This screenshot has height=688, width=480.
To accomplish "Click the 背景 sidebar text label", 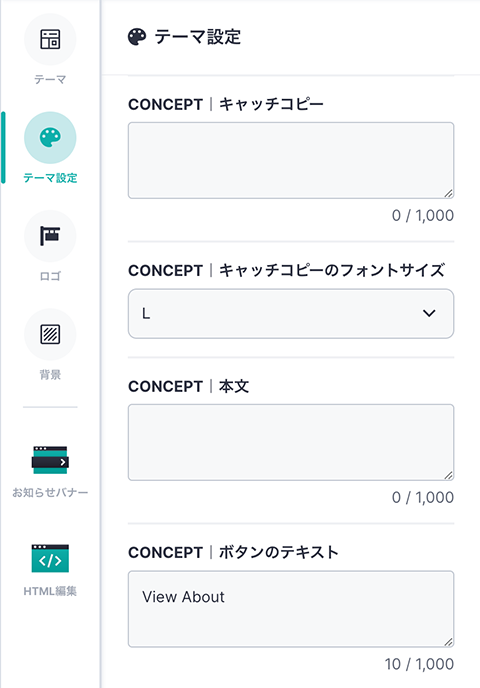I will point(50,374).
